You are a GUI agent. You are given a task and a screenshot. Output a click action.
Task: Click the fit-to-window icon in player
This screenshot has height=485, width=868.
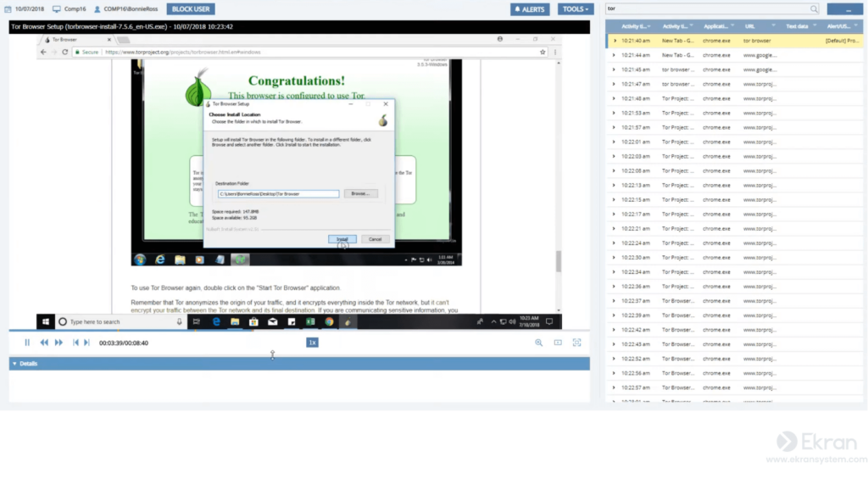(x=558, y=343)
